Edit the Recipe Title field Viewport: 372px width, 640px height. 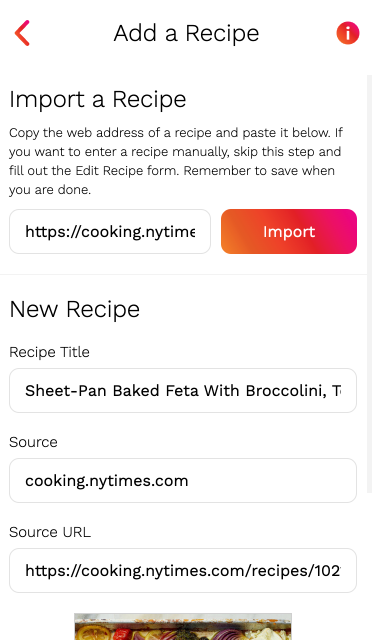click(183, 391)
